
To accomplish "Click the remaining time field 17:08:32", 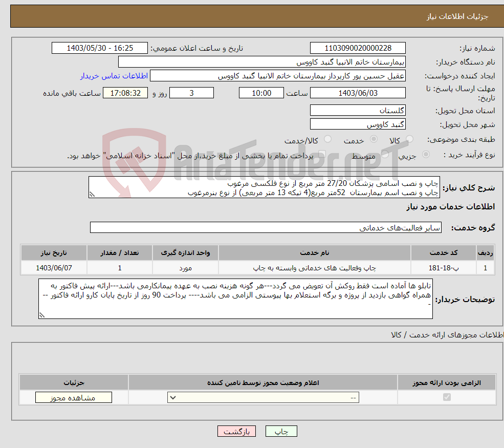I will pyautogui.click(x=125, y=93).
